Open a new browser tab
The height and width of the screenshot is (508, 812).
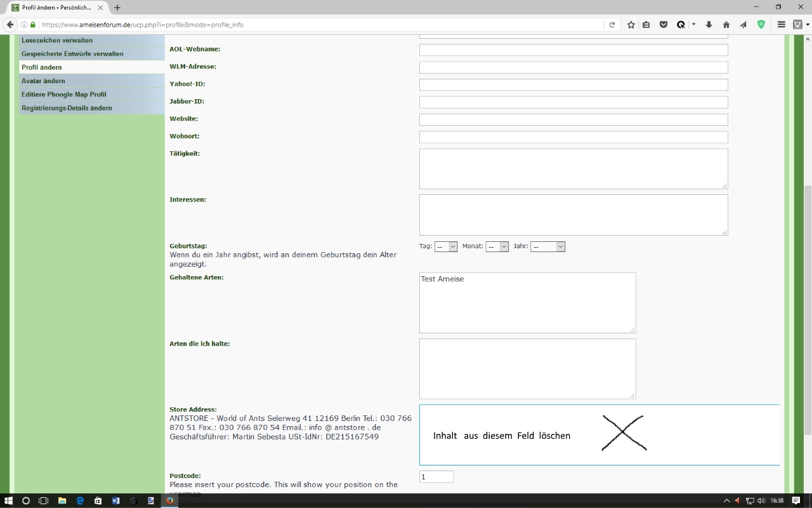point(117,8)
